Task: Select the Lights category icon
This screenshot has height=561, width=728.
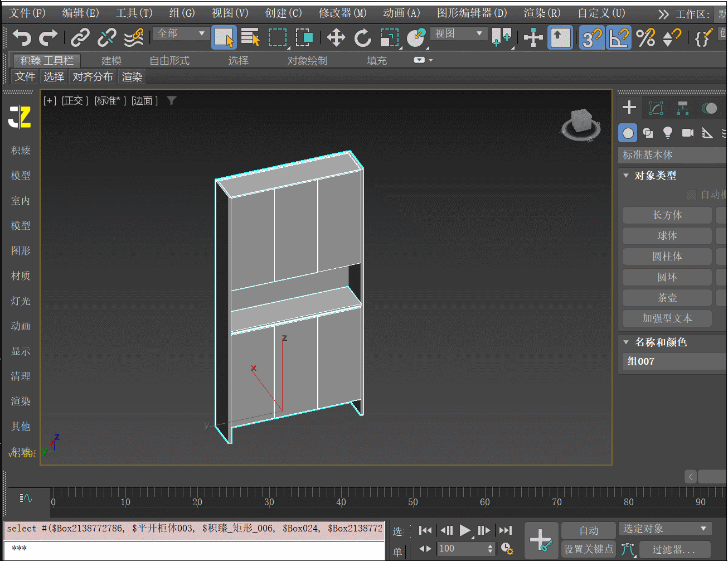Action: click(668, 133)
